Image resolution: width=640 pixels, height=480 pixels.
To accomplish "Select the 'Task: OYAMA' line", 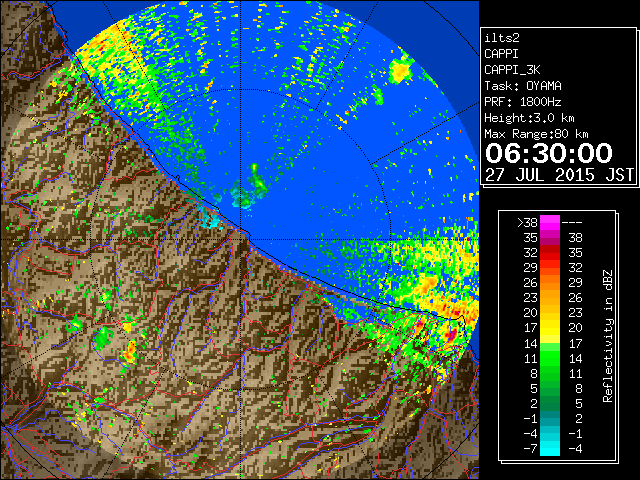I will [x=523, y=86].
